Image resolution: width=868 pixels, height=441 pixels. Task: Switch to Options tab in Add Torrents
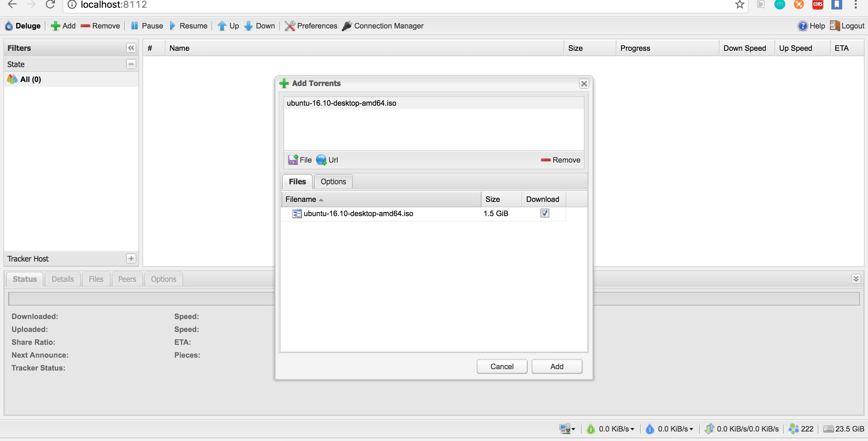point(333,182)
